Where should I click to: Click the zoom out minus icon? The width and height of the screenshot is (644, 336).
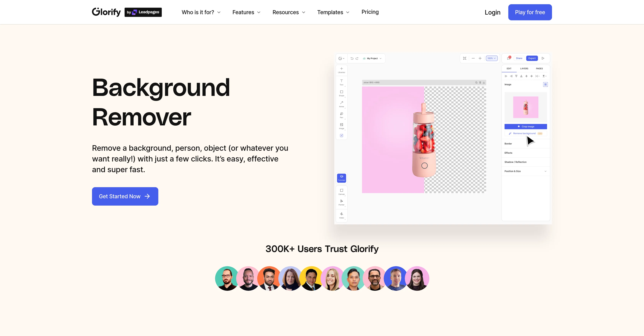click(x=473, y=58)
